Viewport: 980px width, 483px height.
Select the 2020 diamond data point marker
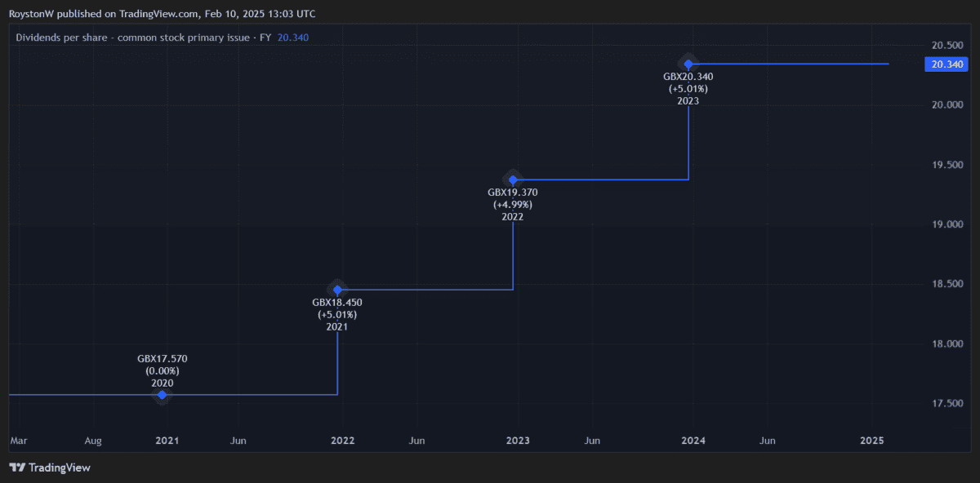pos(163,395)
